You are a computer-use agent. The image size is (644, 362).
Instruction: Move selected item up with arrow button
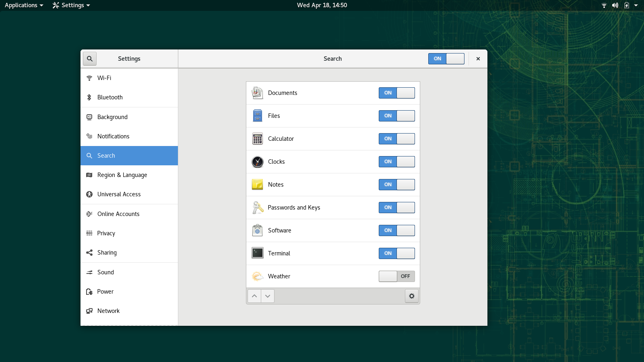pyautogui.click(x=254, y=296)
